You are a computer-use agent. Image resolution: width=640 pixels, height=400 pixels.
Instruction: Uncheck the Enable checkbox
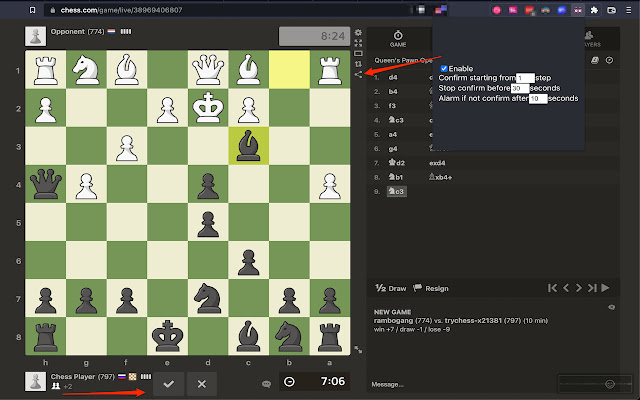coord(444,69)
